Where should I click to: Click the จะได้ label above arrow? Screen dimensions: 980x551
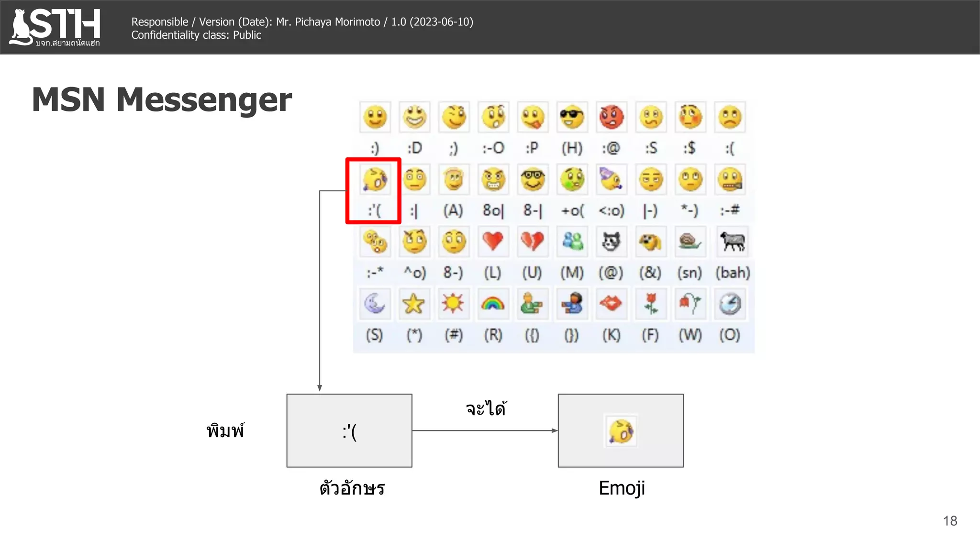tap(486, 408)
